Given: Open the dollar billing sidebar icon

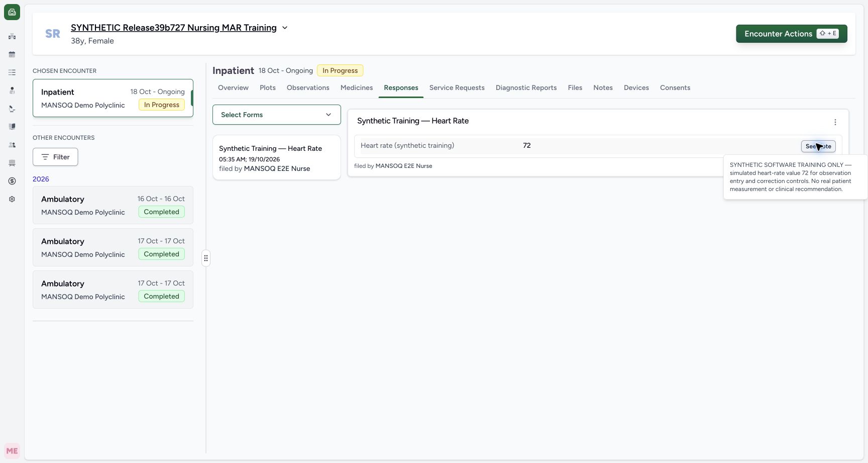Looking at the screenshot, I should (x=12, y=181).
